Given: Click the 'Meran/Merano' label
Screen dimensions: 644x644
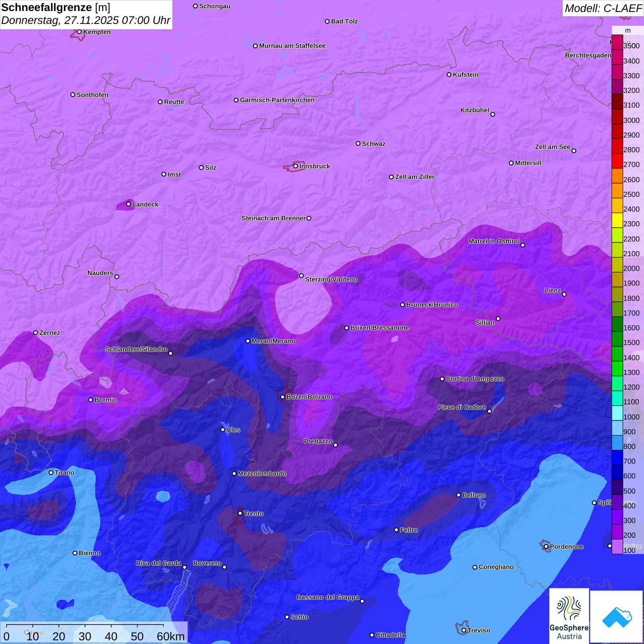Looking at the screenshot, I should 273,341.
